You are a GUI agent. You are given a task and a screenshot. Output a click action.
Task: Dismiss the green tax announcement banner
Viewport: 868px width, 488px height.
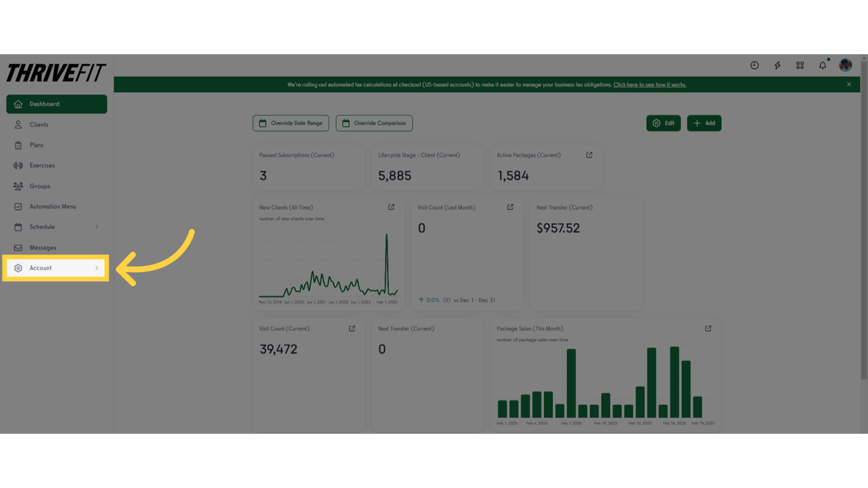coord(849,85)
